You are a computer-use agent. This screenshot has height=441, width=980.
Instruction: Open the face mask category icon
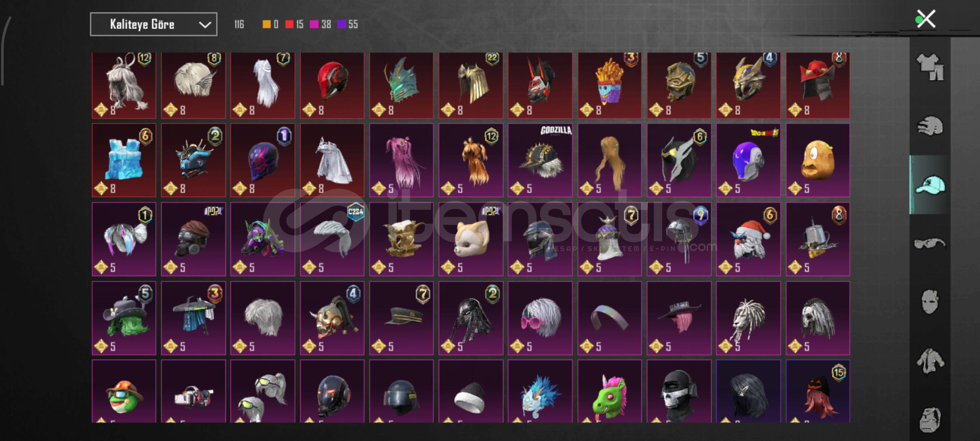click(x=930, y=302)
